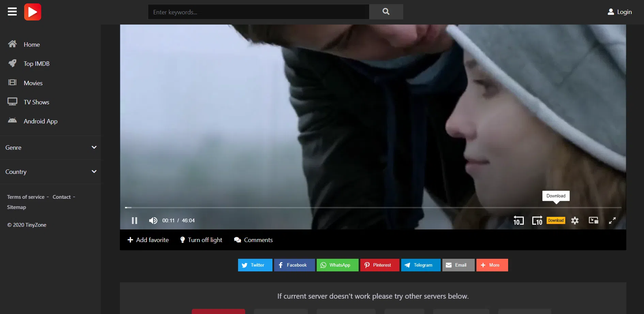
Task: Click the Home house icon
Action: pos(12,44)
